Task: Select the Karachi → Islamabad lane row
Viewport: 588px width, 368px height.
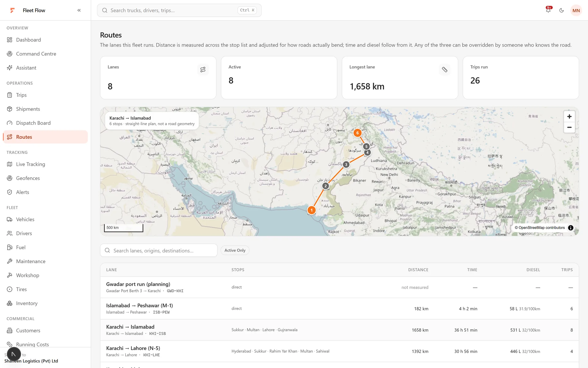Action: point(339,330)
